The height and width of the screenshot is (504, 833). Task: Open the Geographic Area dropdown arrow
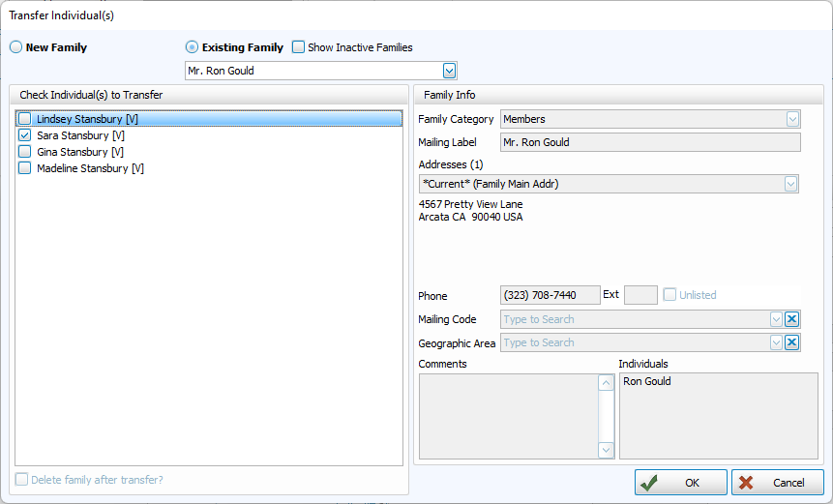tap(776, 342)
